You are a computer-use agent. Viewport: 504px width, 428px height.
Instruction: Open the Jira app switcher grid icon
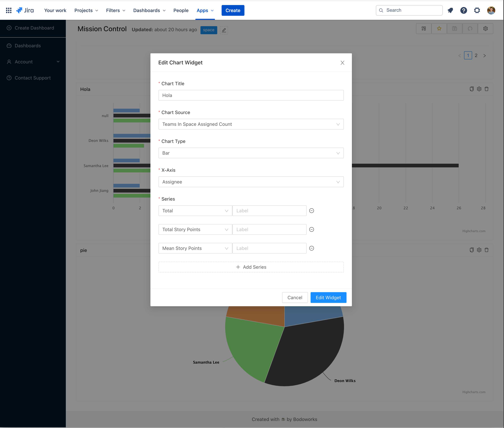click(x=9, y=10)
